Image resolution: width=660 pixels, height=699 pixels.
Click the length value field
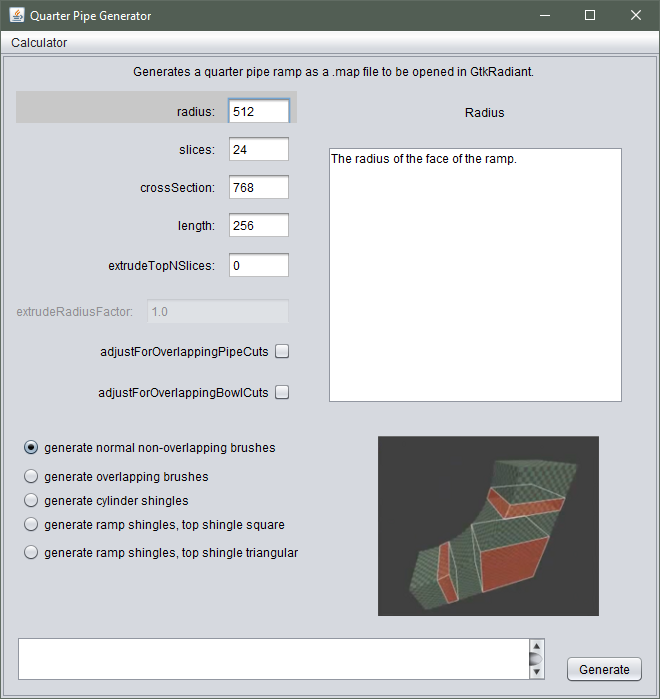(x=258, y=226)
